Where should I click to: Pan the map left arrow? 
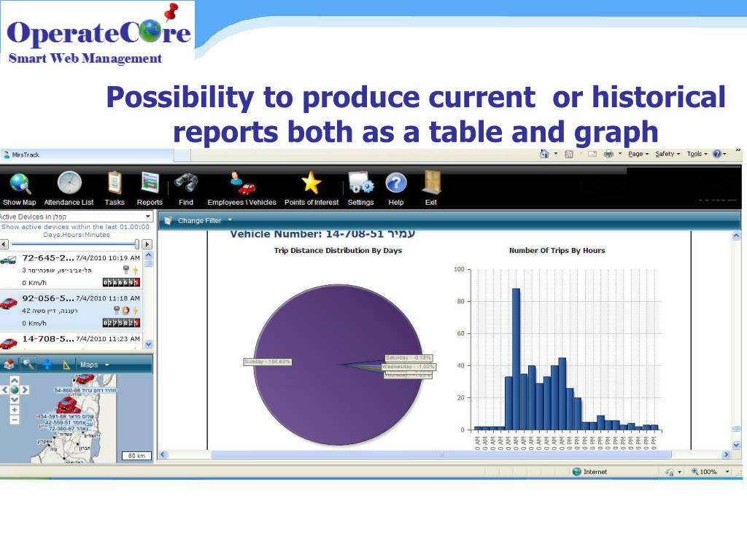click(5, 389)
